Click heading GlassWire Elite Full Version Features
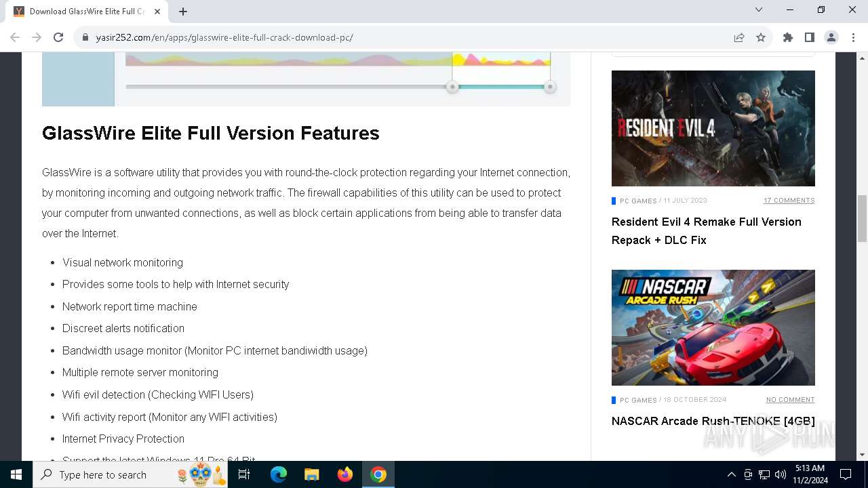Viewport: 868px width, 488px height. 211,133
